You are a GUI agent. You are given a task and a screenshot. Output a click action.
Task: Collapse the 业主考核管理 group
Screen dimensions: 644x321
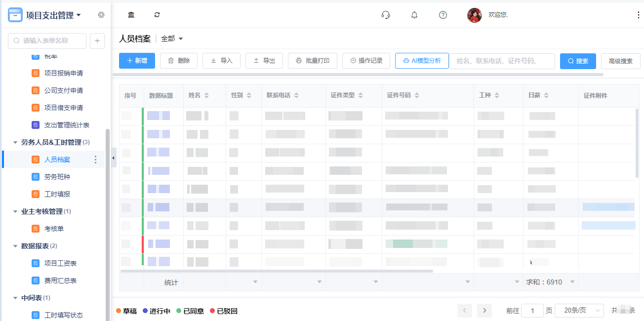[x=15, y=211]
